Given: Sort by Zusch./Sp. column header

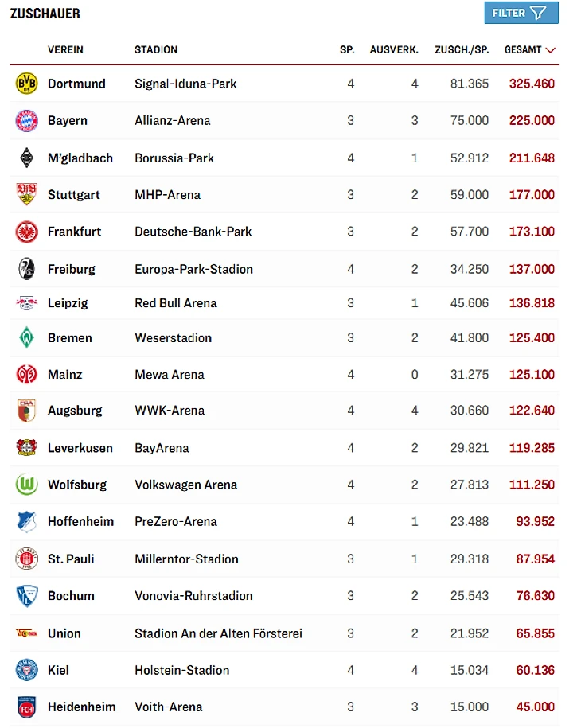Looking at the screenshot, I should tap(462, 49).
